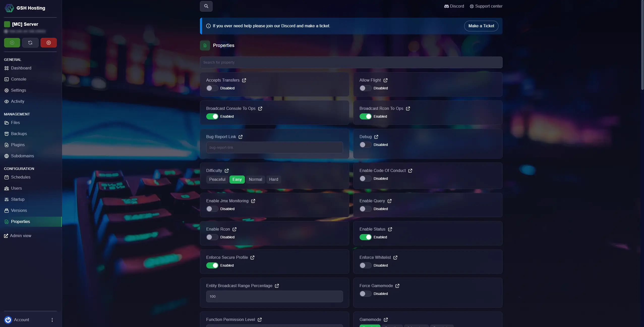Screen dimensions: 644x327
Task: Set difficulty to Hard
Action: (x=273, y=180)
